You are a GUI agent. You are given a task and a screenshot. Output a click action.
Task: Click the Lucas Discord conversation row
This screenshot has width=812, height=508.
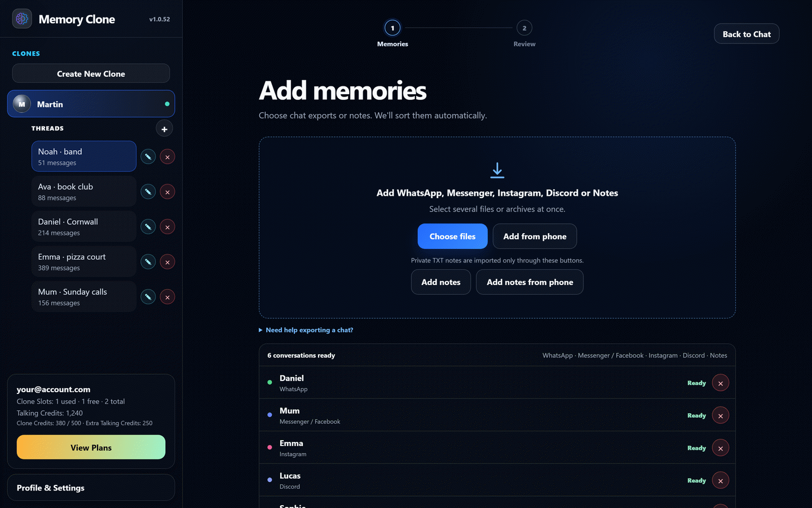point(497,480)
